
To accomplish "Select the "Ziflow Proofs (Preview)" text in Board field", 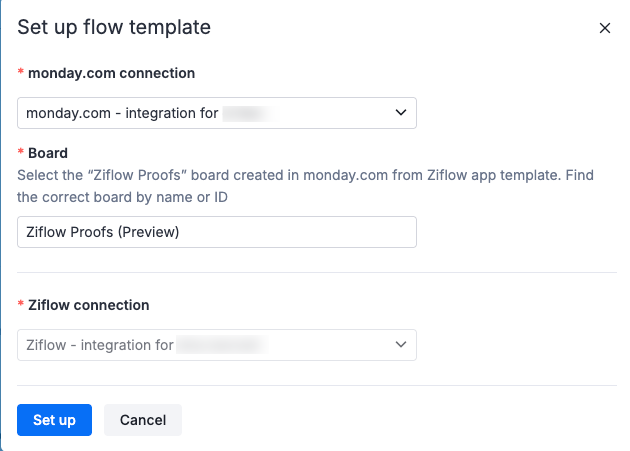I will (x=109, y=232).
